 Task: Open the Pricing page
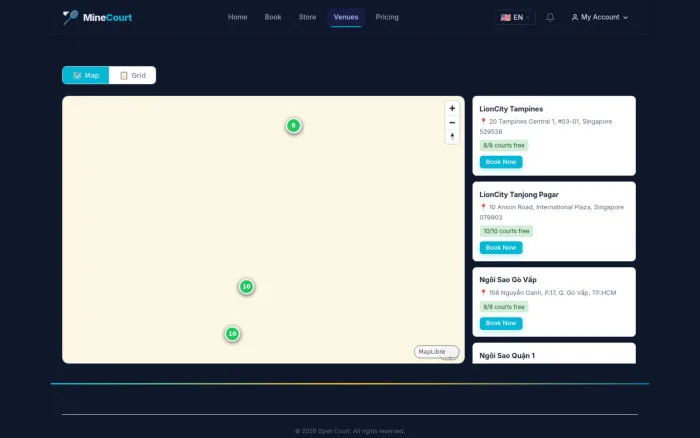click(387, 17)
